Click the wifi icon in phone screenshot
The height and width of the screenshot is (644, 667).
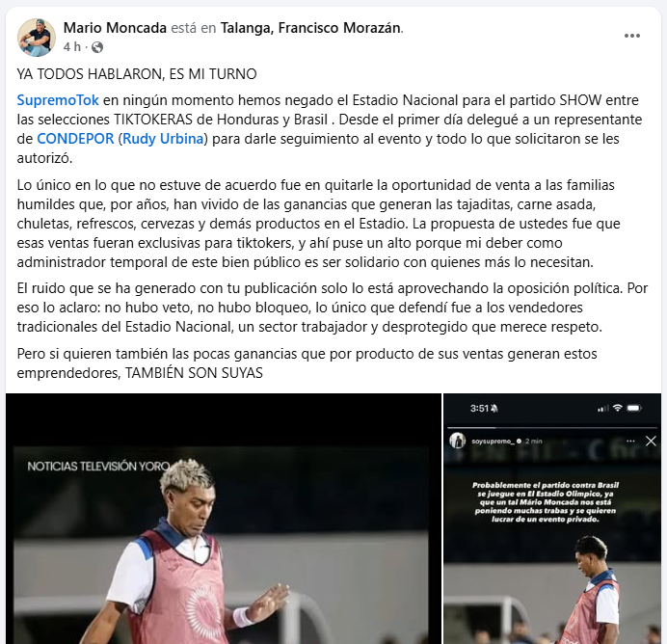coord(617,409)
